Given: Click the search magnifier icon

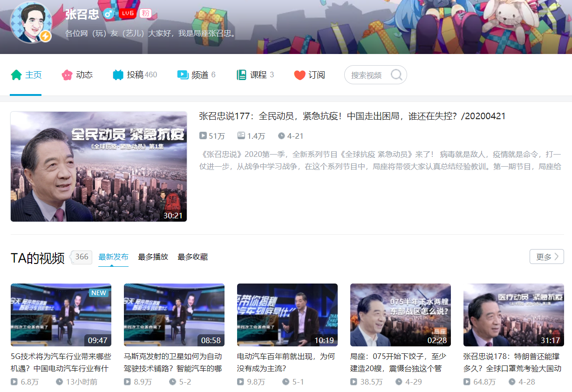Looking at the screenshot, I should 396,74.
